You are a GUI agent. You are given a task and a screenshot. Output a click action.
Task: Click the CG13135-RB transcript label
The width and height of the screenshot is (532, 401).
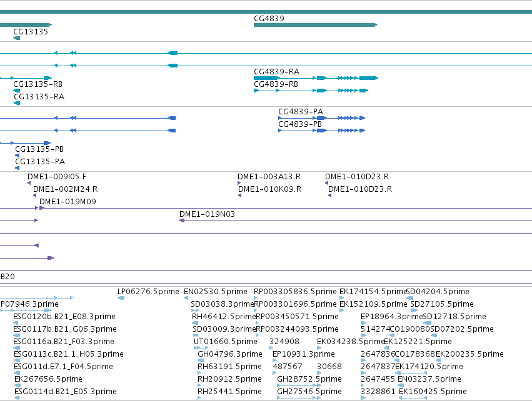[38, 84]
